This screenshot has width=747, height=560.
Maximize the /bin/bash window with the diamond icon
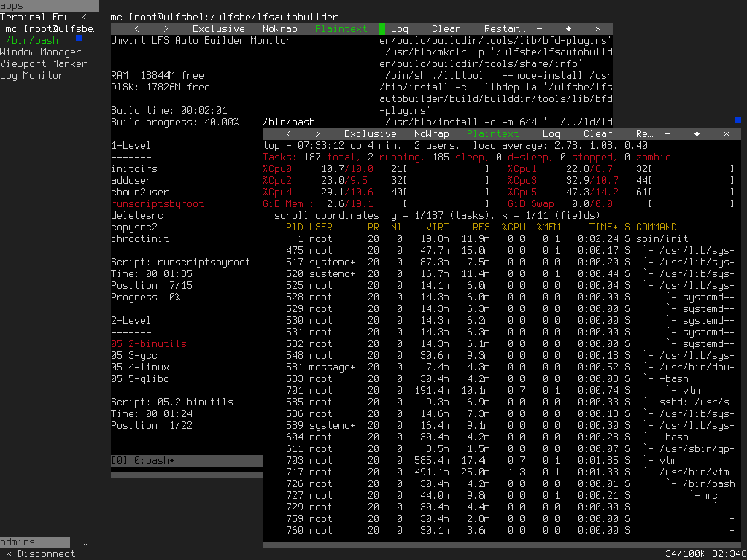tap(697, 134)
